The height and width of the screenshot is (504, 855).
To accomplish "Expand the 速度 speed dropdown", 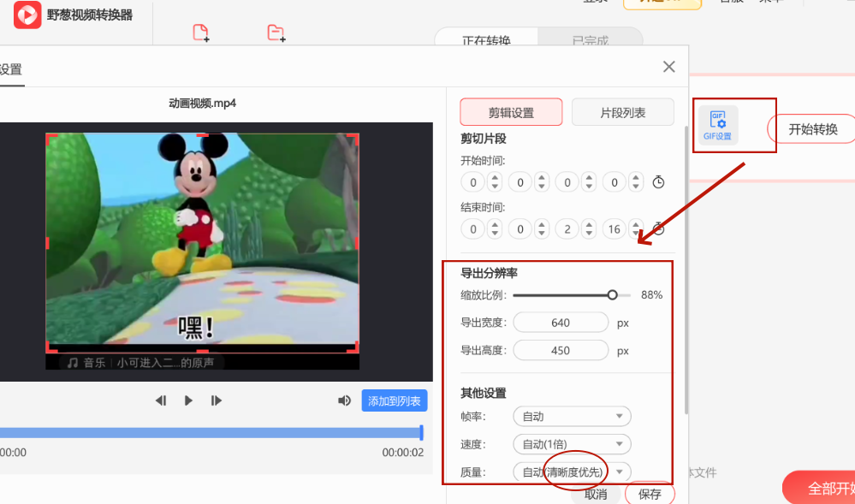I will point(571,444).
